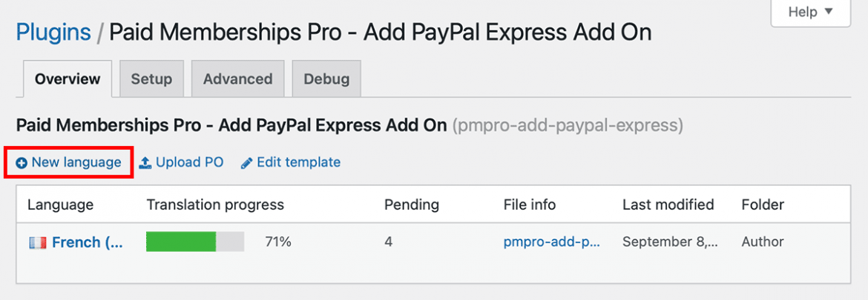Open the pmpro-add-p file info link
868x300 pixels.
[551, 241]
